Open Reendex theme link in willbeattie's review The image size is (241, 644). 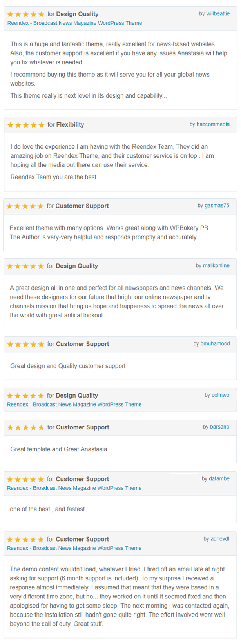[x=74, y=23]
